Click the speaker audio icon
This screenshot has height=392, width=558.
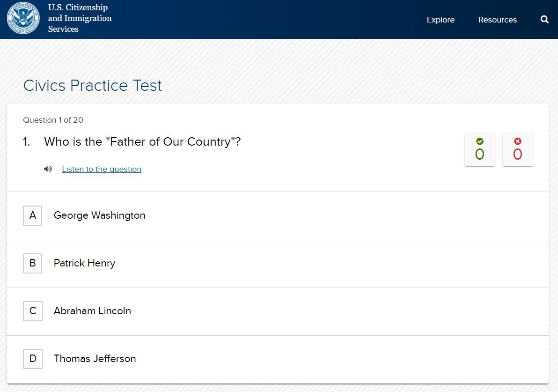[48, 169]
